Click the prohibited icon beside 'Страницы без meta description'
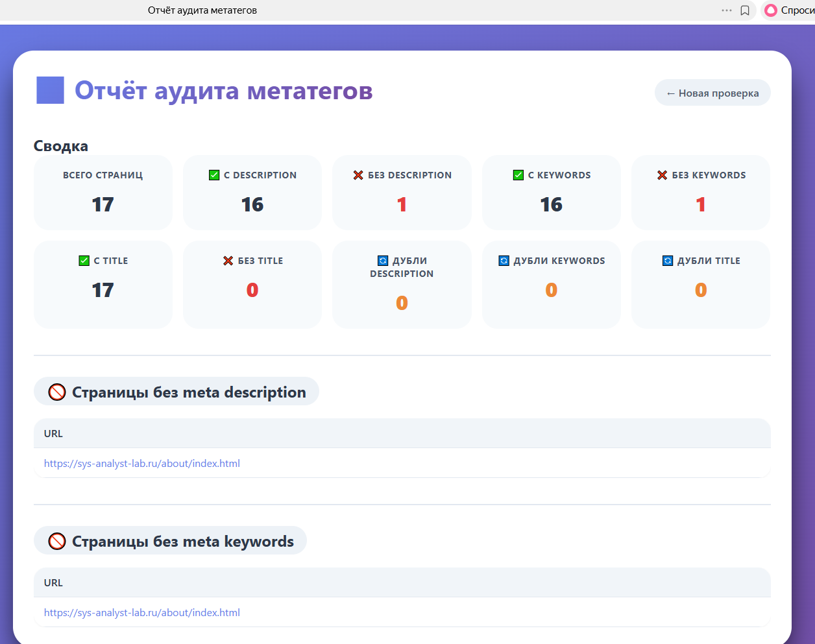Viewport: 815px width, 644px height. [57, 392]
